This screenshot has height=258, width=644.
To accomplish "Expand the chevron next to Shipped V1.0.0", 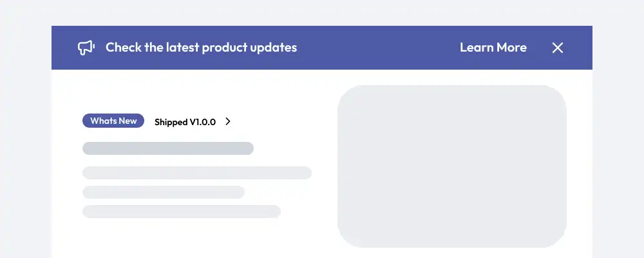I will 228,121.
